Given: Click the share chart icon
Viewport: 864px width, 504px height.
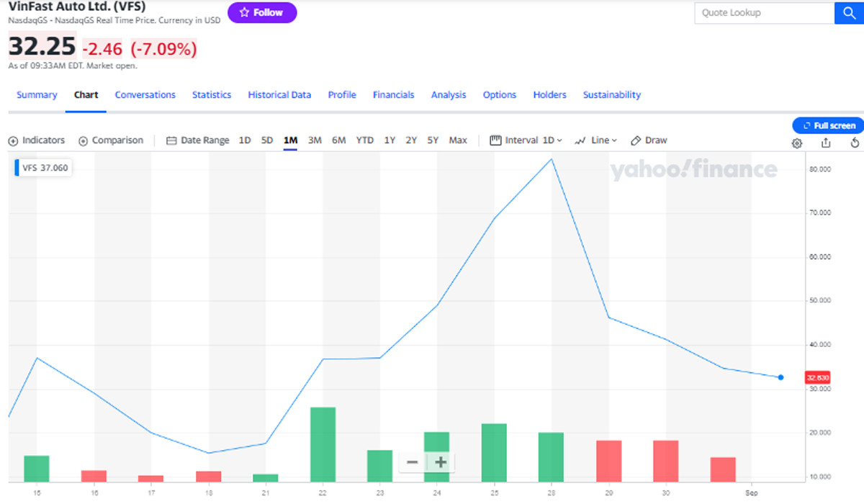Looking at the screenshot, I should point(826,143).
